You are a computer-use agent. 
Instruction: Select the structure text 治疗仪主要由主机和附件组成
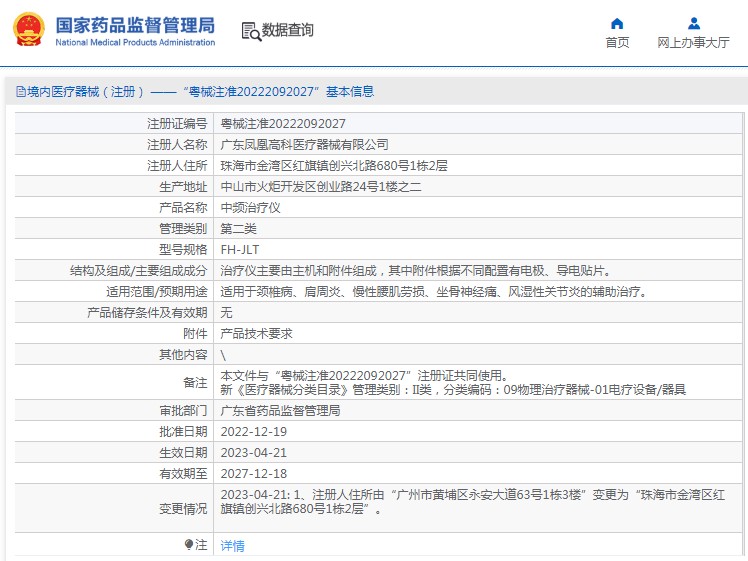[x=416, y=271]
